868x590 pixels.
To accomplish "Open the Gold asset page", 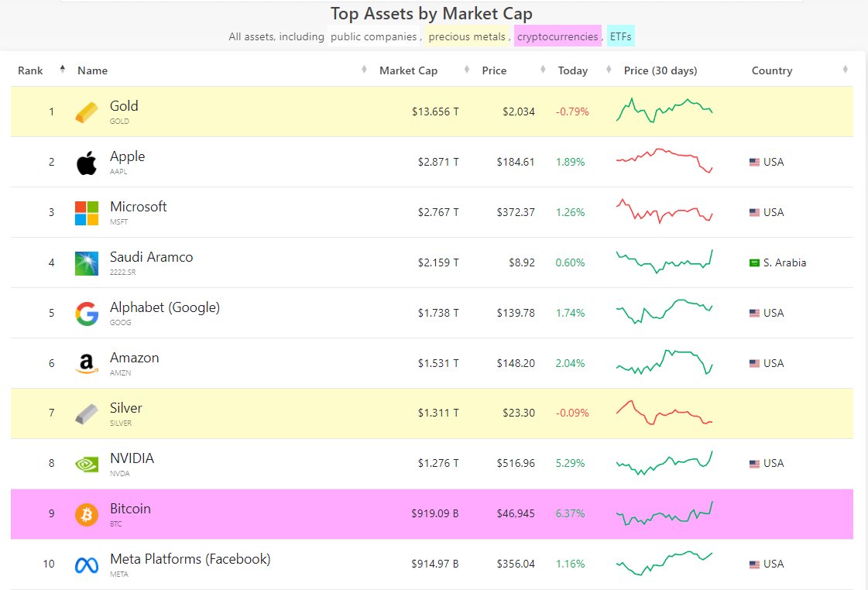I will 124,106.
